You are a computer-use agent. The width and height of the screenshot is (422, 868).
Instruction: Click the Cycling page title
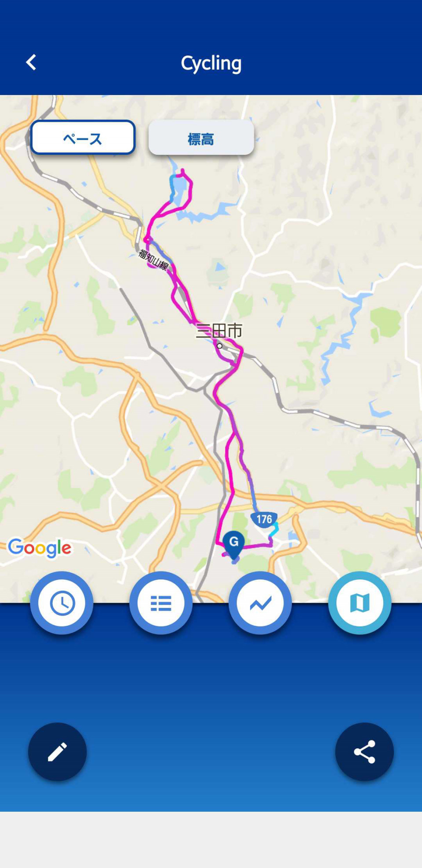point(211,63)
